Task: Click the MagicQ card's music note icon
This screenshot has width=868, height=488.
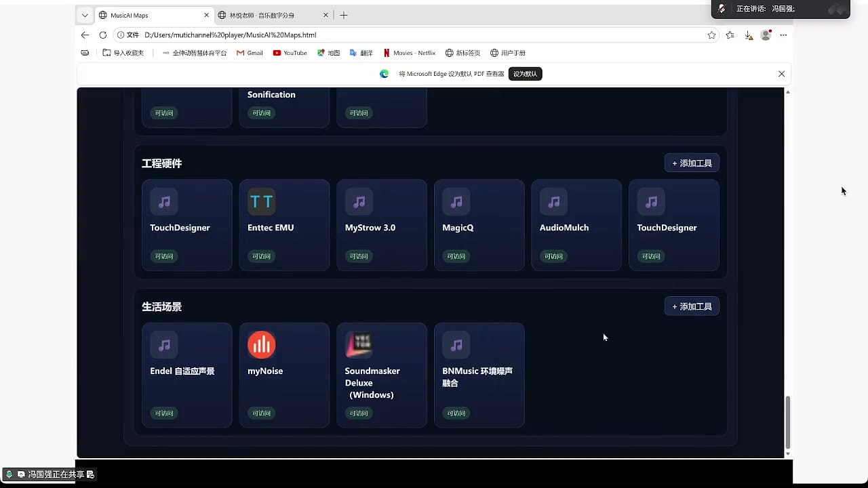Action: click(x=456, y=201)
